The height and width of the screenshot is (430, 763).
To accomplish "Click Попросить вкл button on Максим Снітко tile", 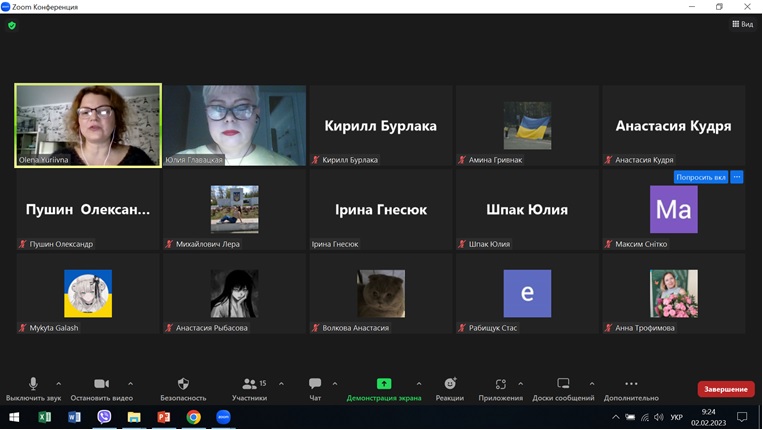I will (701, 177).
